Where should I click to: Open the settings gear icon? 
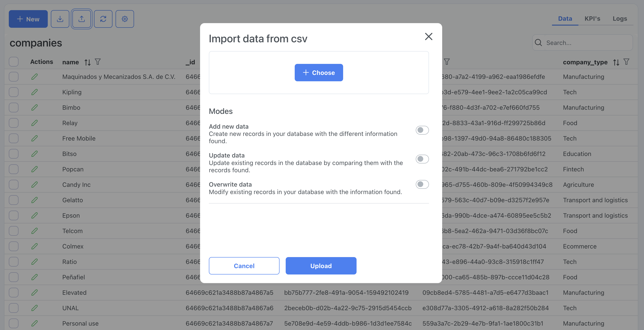tap(125, 19)
